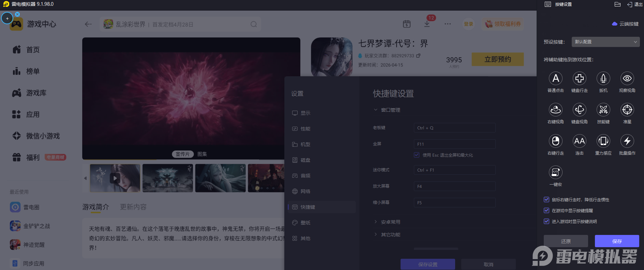Select the 普通点击 (tap) key icon
Image resolution: width=644 pixels, height=270 pixels.
coord(555,79)
